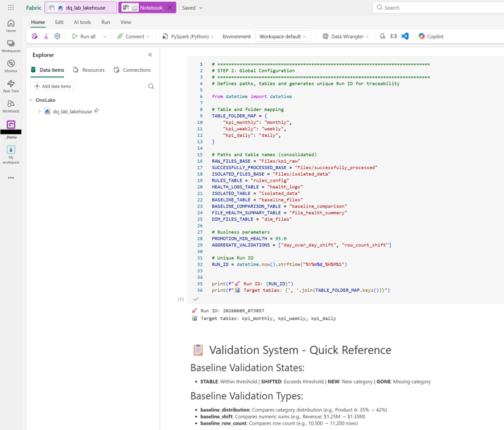The image size is (504, 430).
Task: Run all notebook cells
Action: (84, 36)
